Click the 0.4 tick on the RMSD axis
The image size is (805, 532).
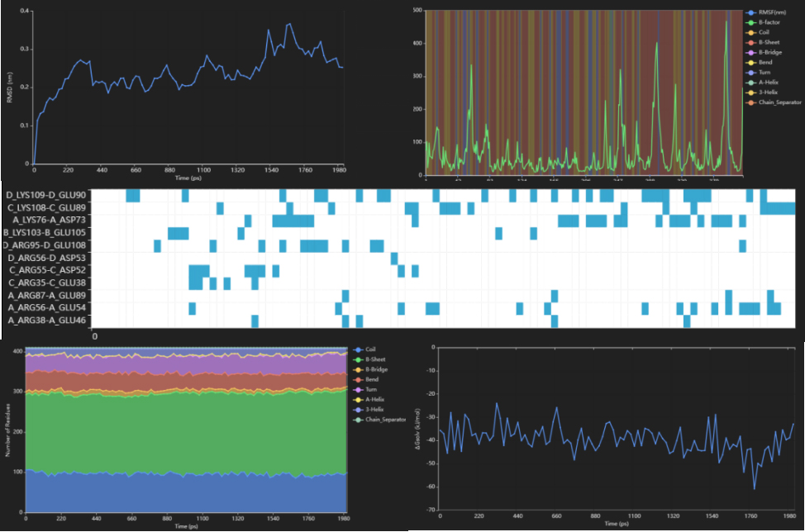(24, 11)
